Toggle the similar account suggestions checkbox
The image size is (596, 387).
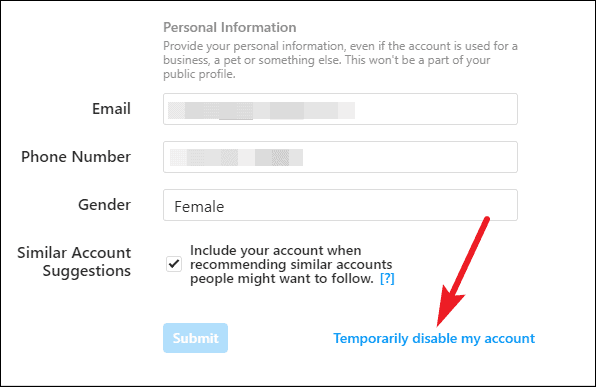(174, 264)
